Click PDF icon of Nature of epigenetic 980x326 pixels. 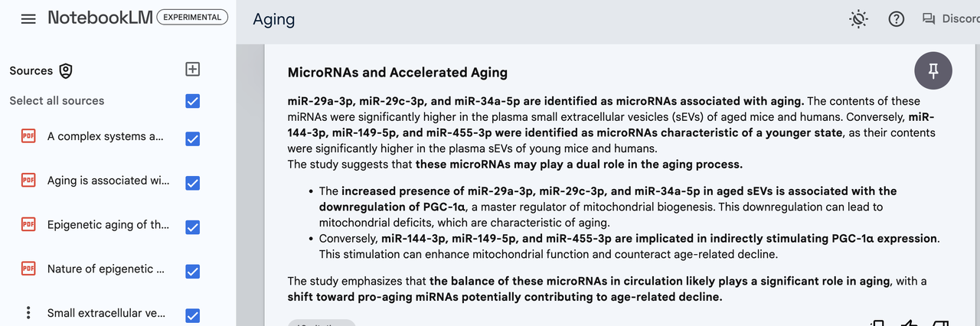(x=28, y=269)
